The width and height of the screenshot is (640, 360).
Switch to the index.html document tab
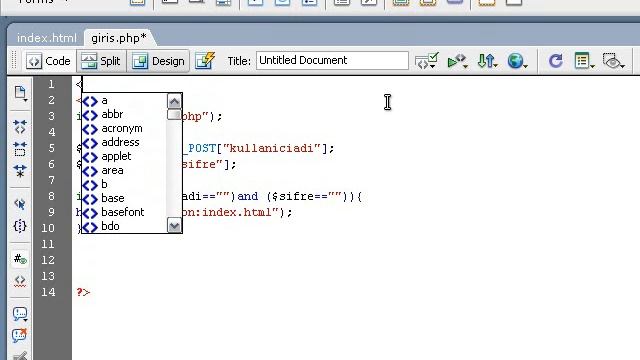pyautogui.click(x=46, y=38)
